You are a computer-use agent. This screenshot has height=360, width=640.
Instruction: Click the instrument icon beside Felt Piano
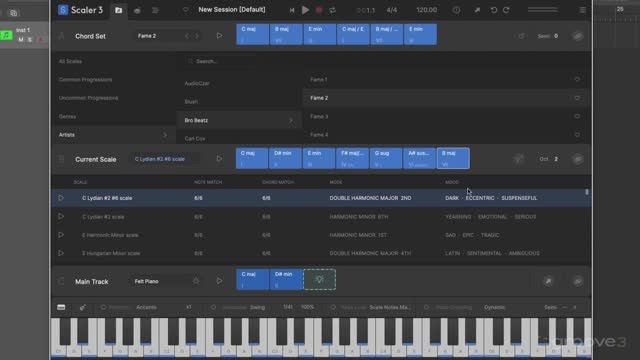196,281
